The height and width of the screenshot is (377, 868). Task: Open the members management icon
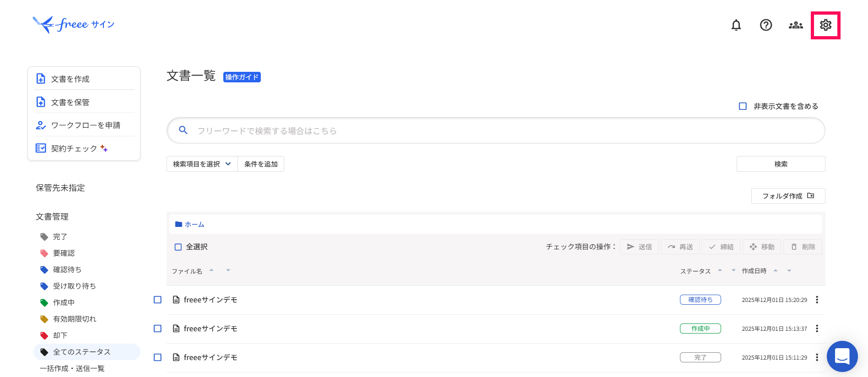pos(795,25)
